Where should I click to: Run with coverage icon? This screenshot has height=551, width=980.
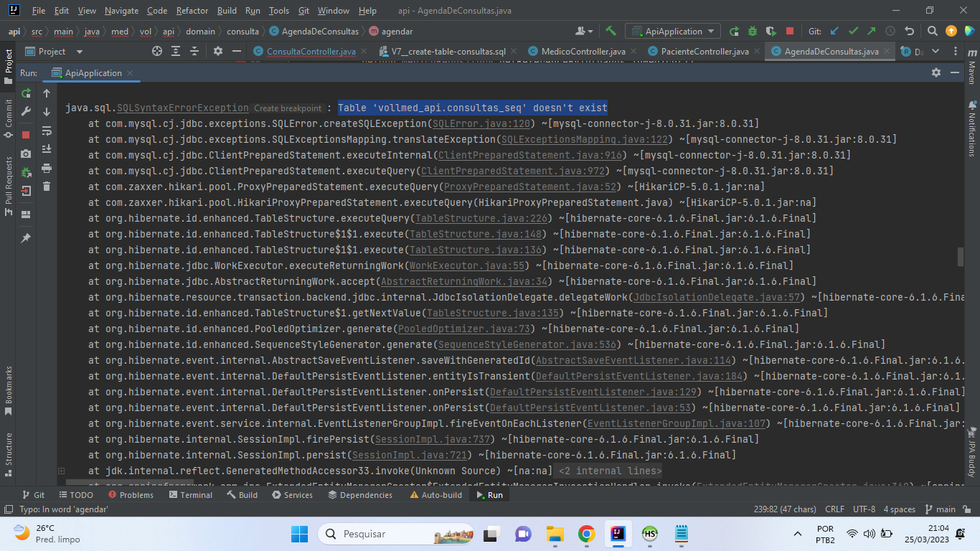(771, 31)
